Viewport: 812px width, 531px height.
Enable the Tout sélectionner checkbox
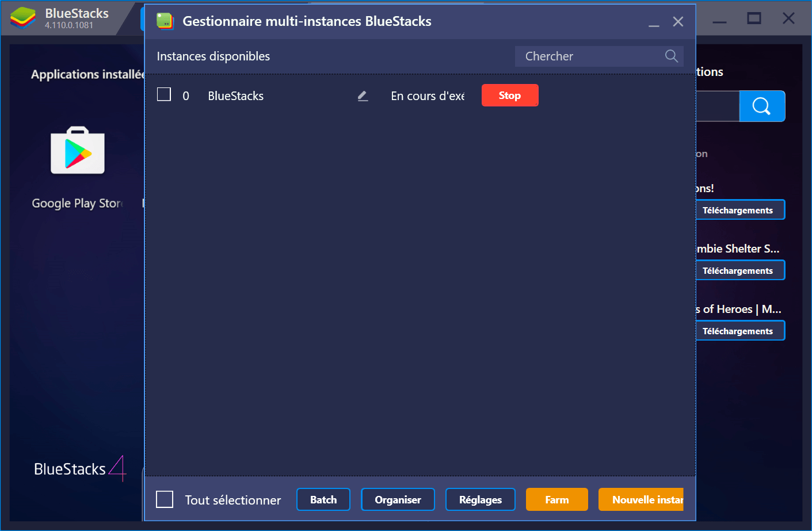coord(165,499)
